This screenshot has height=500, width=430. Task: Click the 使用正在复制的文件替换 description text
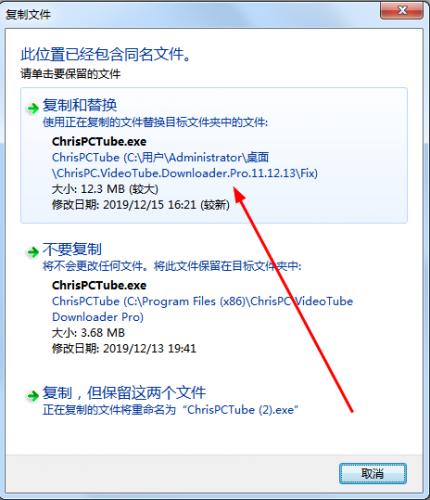pyautogui.click(x=155, y=122)
